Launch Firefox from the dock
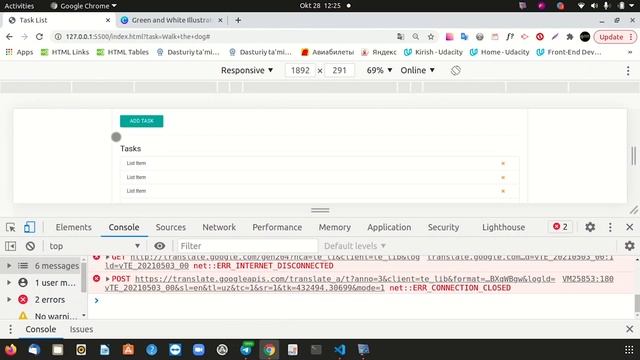The image size is (640, 360). tap(11, 350)
